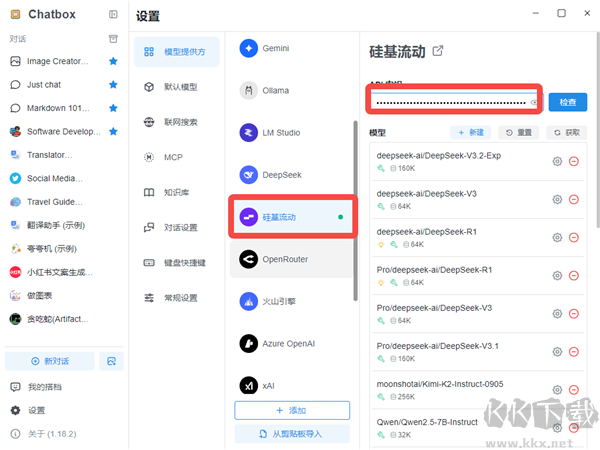Open the archive icon beside 对话
This screenshot has height=450, width=600.
[x=113, y=39]
